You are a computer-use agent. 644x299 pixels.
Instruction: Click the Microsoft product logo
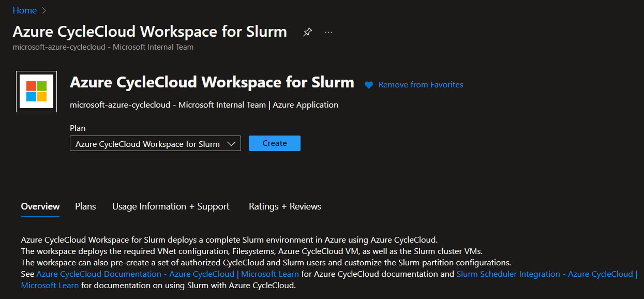(36, 92)
